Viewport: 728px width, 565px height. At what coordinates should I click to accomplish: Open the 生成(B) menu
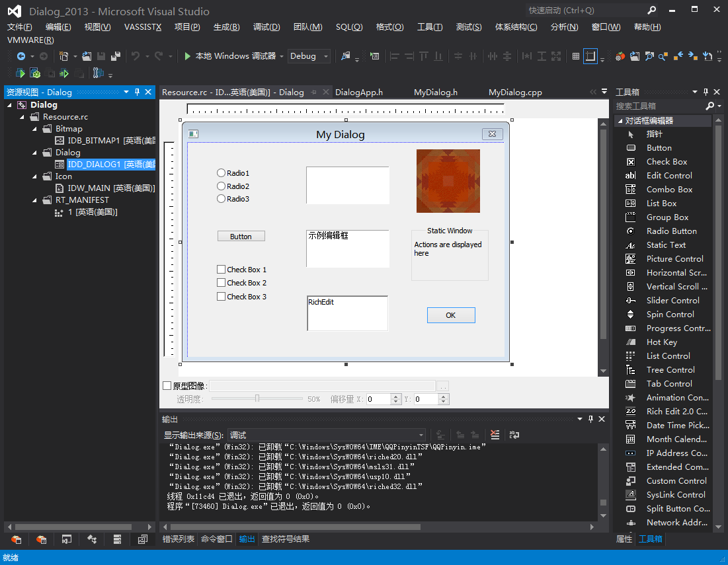point(226,27)
